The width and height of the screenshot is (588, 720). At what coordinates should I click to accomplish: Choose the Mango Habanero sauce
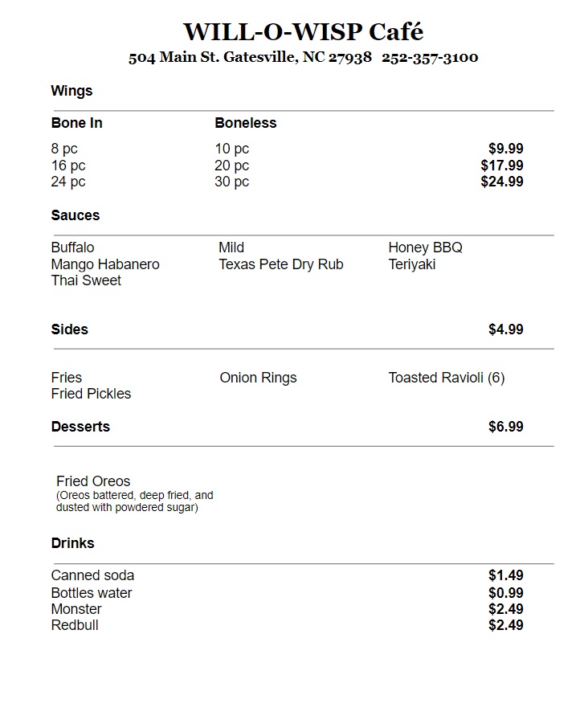click(x=104, y=264)
